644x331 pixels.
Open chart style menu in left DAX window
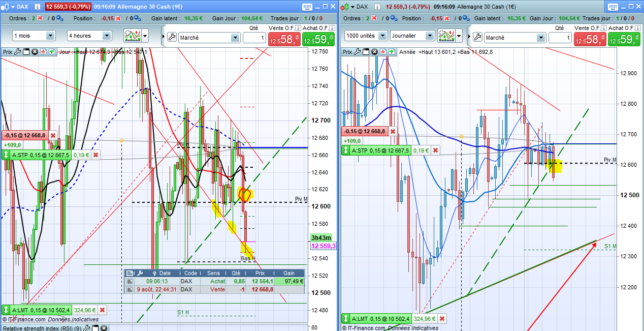[8, 7]
